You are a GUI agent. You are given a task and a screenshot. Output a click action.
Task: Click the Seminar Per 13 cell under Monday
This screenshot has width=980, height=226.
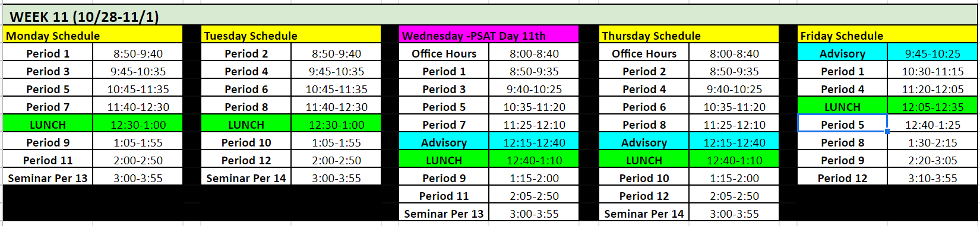pyautogui.click(x=48, y=178)
